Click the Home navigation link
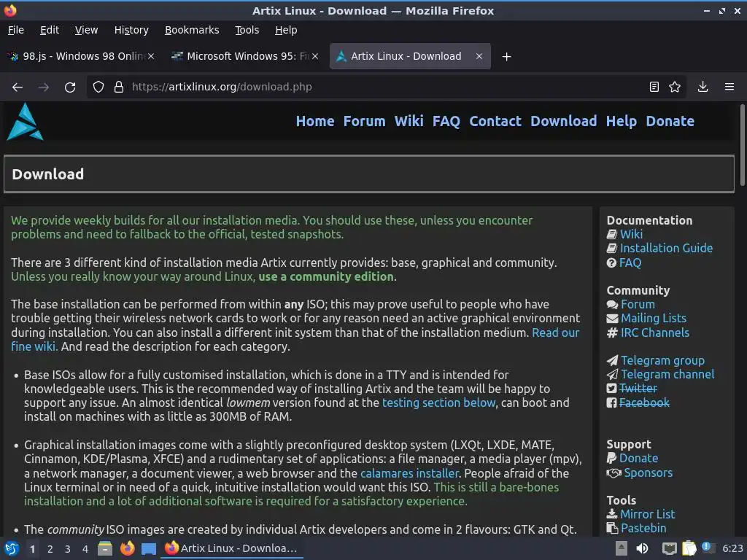Screen dimensions: 747x560 pyautogui.click(x=315, y=122)
